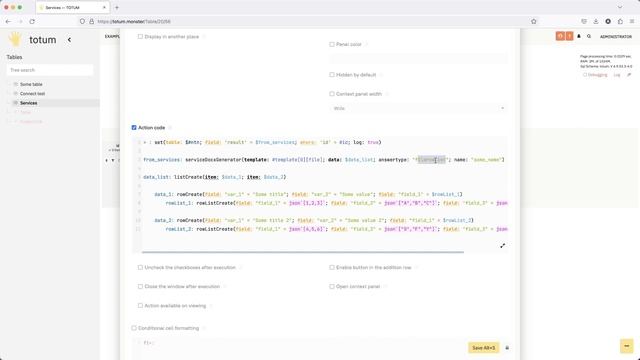Image resolution: width=640 pixels, height=360 pixels.
Task: Click the pencil icon beside Log
Action: 629,75
